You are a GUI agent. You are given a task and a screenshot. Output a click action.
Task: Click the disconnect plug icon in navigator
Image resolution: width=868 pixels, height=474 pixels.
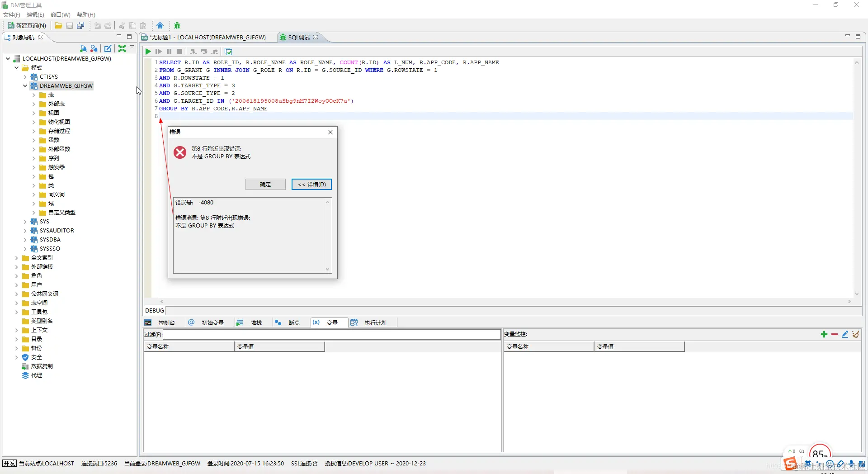click(94, 48)
